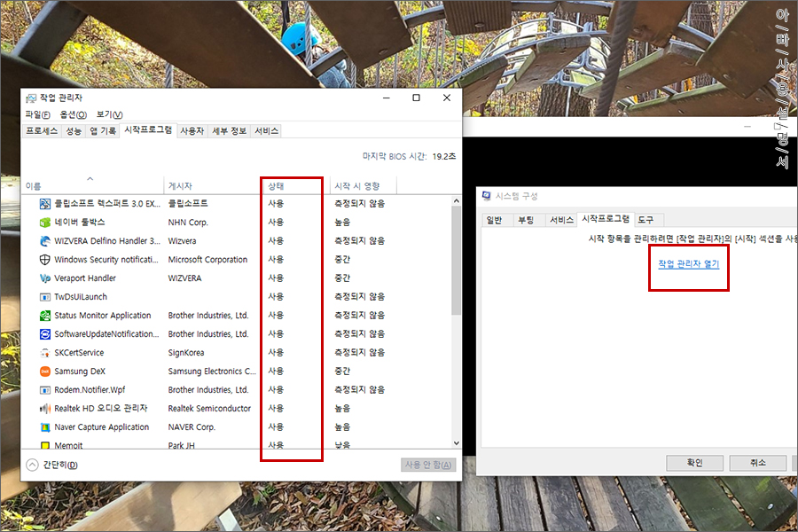The height and width of the screenshot is (532, 798).
Task: Click the 작업 관리자 열기 link
Action: pyautogui.click(x=689, y=263)
